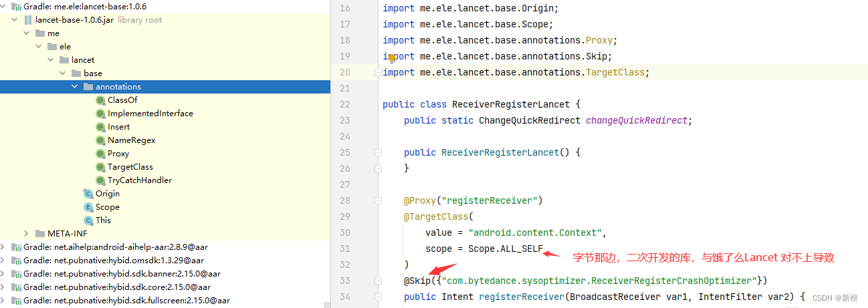Click the library icon for hybid.sdk.fullscreen

click(x=16, y=301)
